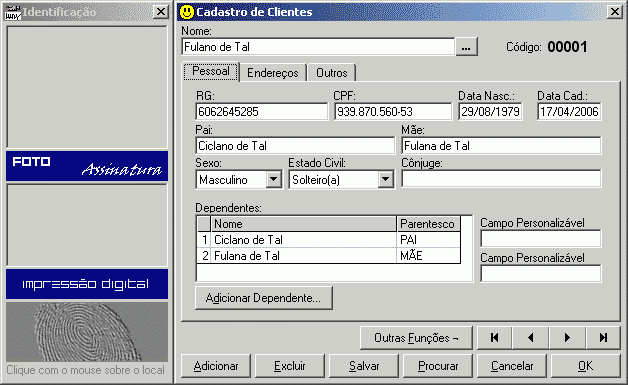Open the Sexo dropdown arrow
This screenshot has width=628, height=385.
(274, 179)
